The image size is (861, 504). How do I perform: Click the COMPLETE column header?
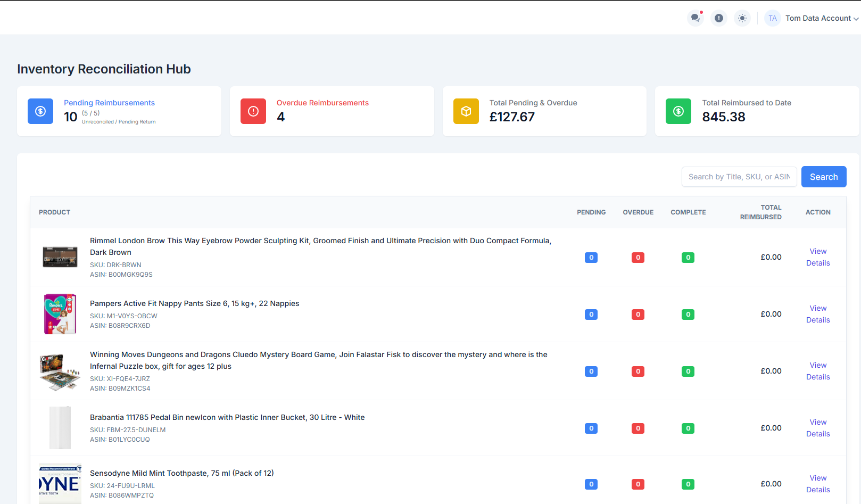tap(688, 212)
